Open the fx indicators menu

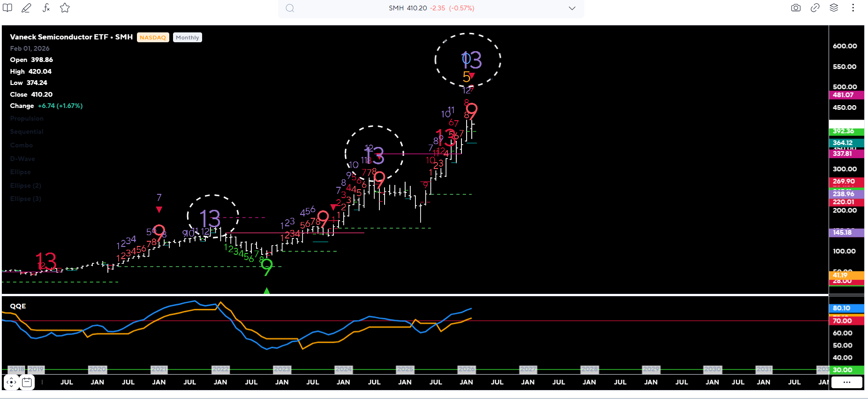46,8
